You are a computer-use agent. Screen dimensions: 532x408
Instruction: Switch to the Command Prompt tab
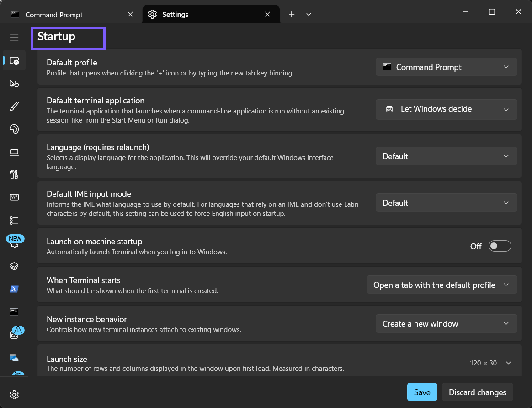point(71,14)
